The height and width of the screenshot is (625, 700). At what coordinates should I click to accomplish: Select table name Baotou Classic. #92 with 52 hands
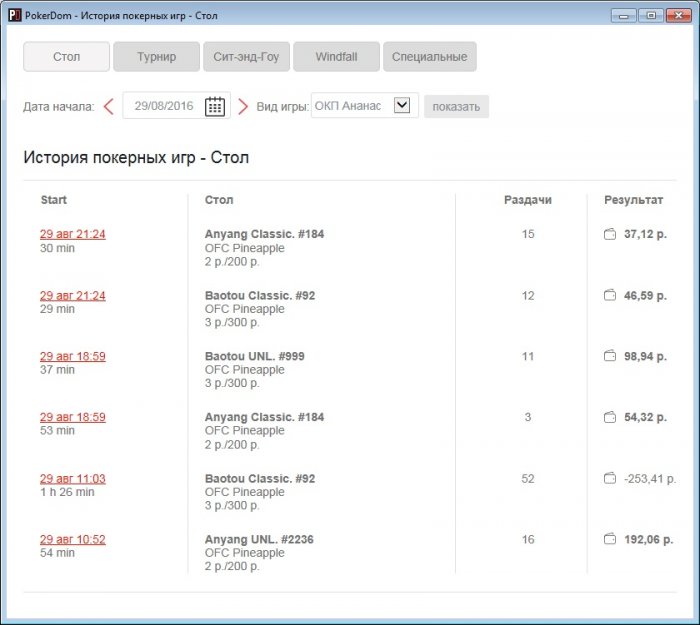pos(260,478)
